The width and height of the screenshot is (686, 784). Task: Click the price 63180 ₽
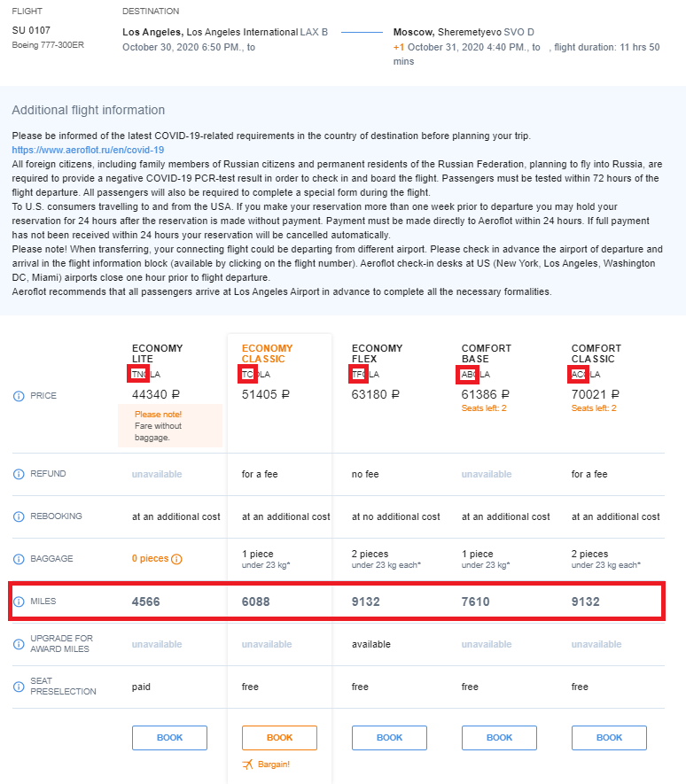click(375, 394)
